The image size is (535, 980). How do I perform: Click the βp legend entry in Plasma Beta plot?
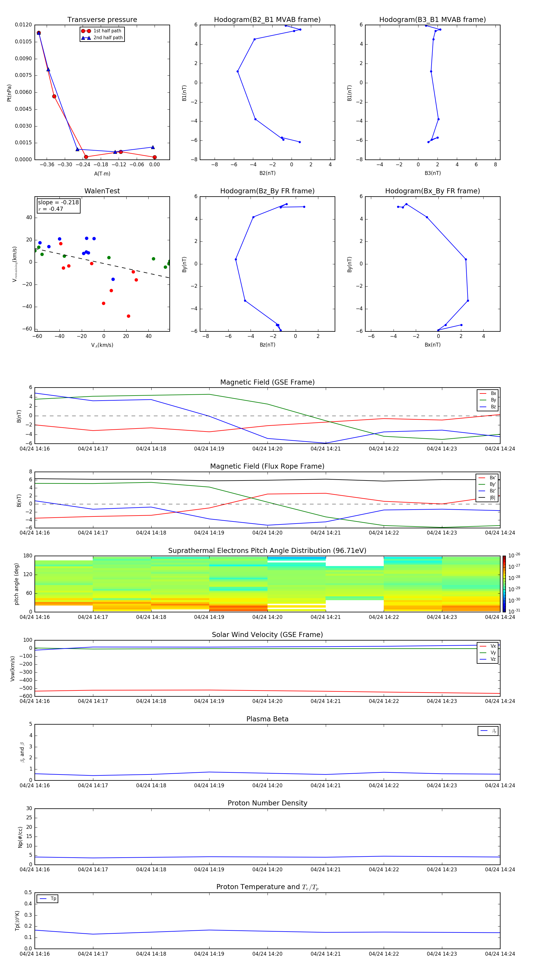click(488, 731)
